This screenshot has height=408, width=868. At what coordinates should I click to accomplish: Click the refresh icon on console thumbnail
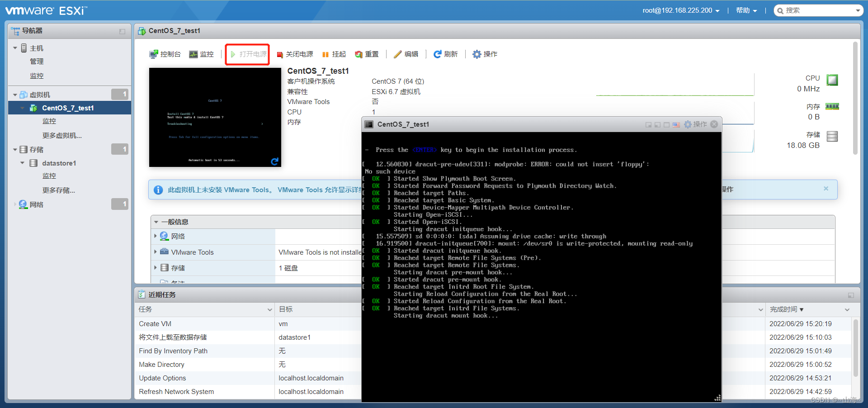tap(274, 161)
